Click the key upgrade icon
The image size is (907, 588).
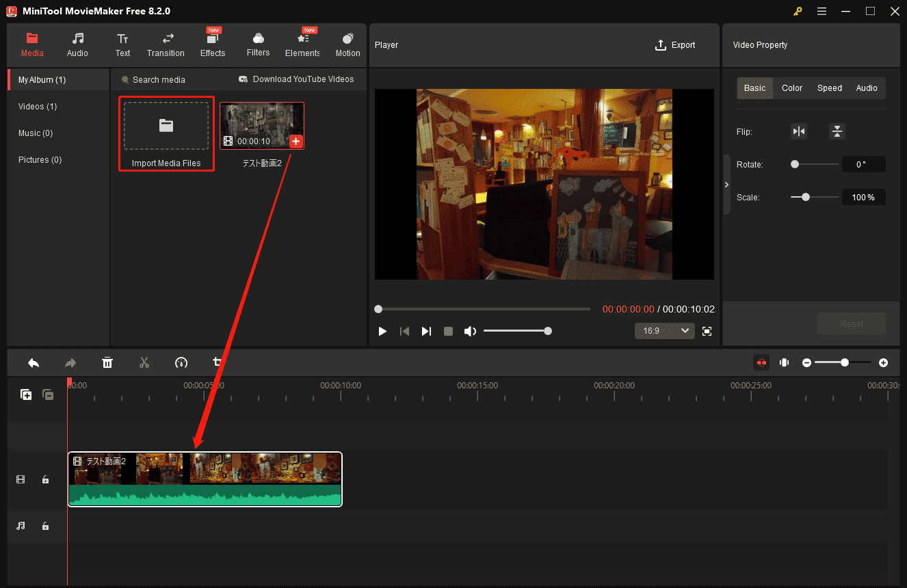pos(798,11)
